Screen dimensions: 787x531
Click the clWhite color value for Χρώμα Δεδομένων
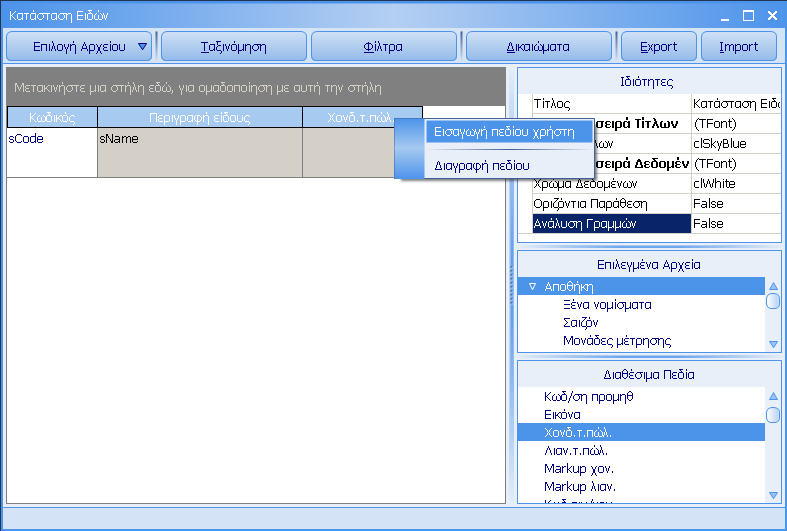[x=736, y=184]
